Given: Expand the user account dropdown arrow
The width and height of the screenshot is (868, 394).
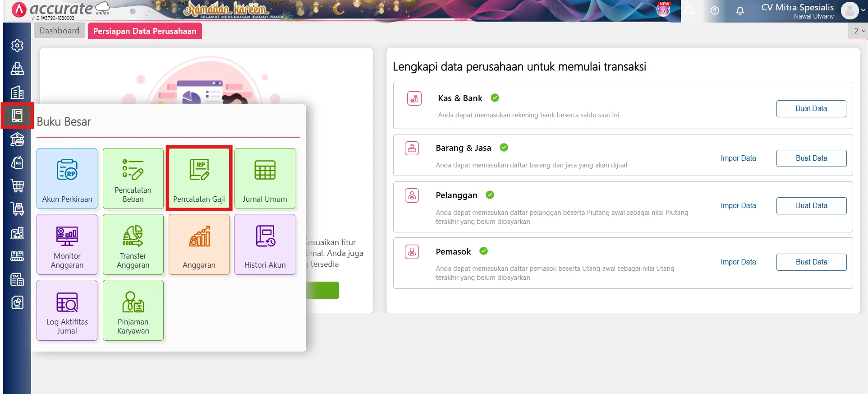Looking at the screenshot, I should (x=863, y=10).
